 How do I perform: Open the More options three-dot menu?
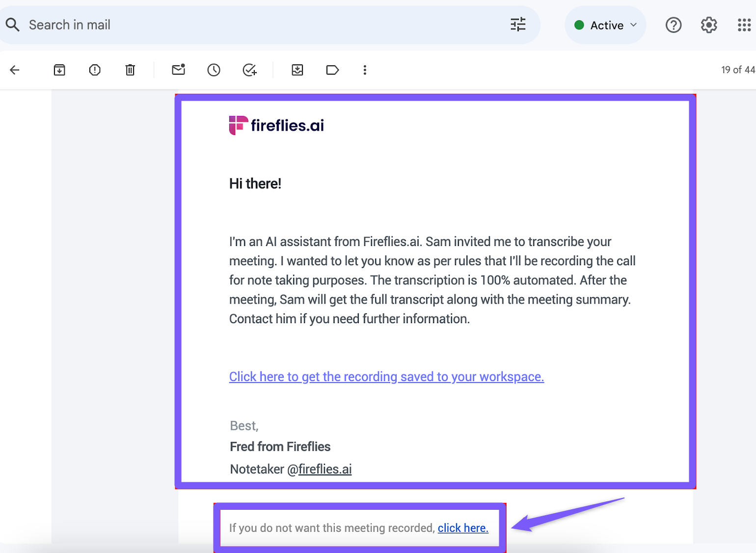click(x=365, y=70)
